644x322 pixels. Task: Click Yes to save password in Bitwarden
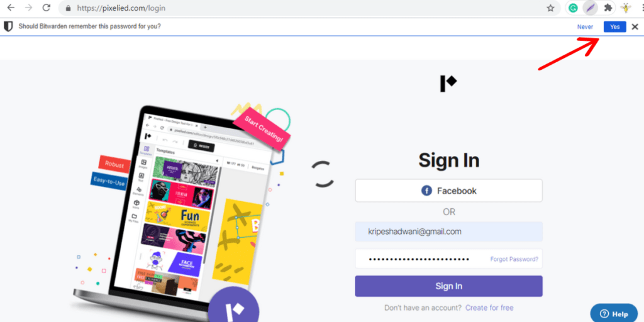tap(614, 26)
